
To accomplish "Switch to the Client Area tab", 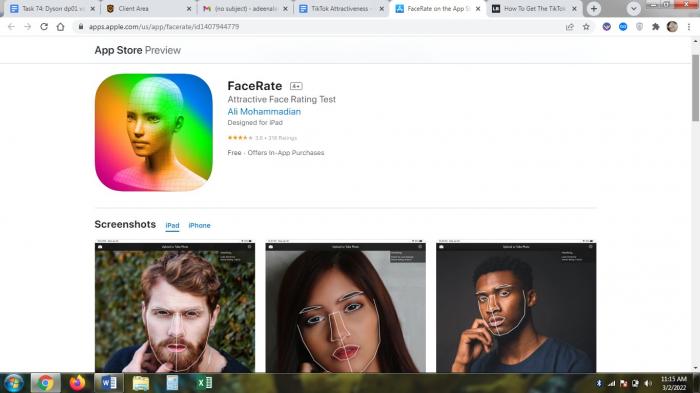I will pyautogui.click(x=146, y=8).
